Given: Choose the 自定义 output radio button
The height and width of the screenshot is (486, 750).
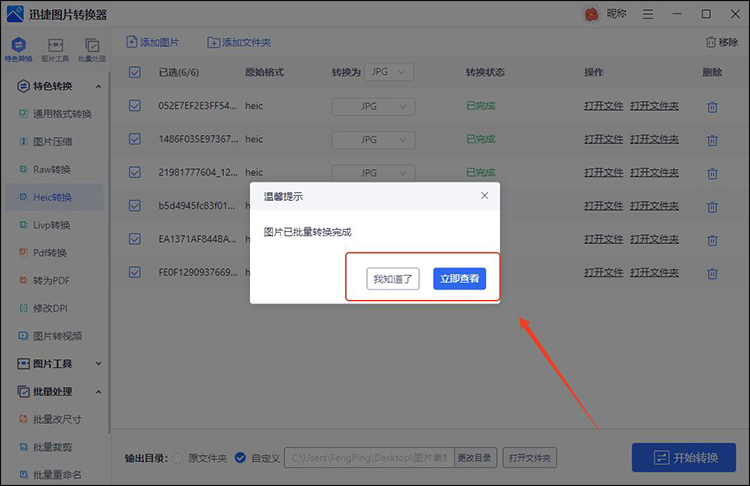Looking at the screenshot, I should [x=240, y=458].
